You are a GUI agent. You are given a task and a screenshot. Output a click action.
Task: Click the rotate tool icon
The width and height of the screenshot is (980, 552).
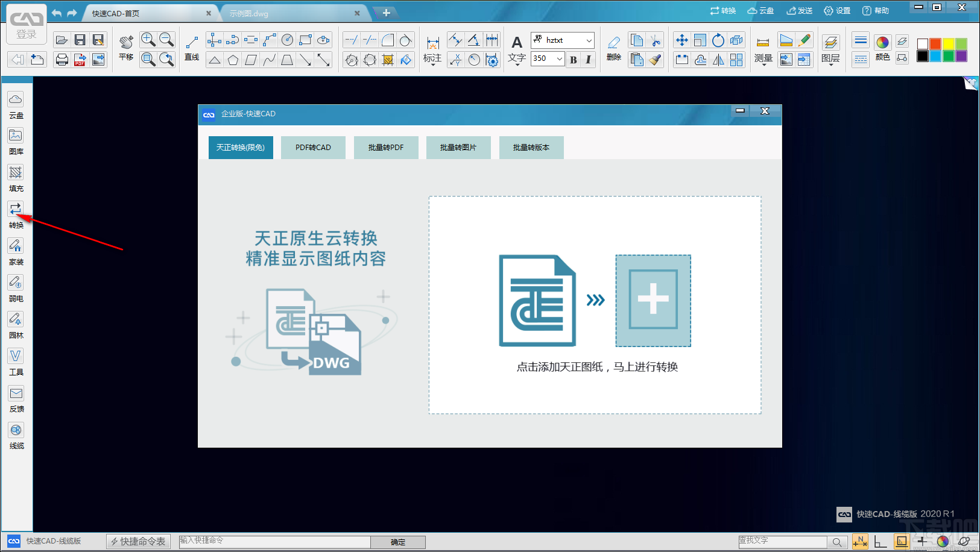pyautogui.click(x=718, y=40)
